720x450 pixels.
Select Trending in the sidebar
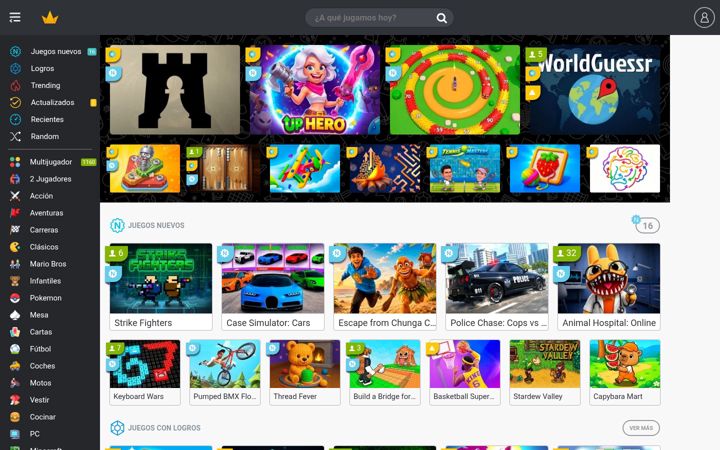45,85
